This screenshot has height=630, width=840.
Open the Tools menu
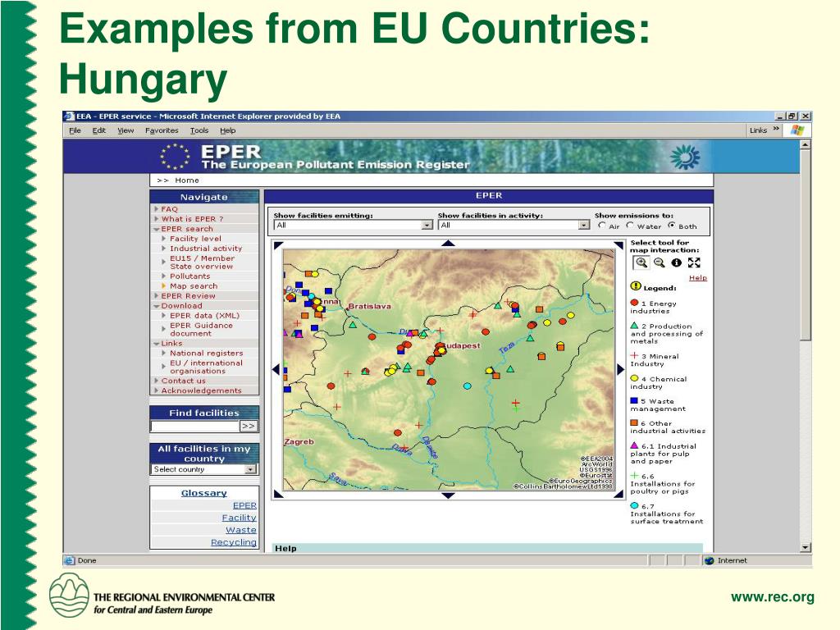coord(199,130)
